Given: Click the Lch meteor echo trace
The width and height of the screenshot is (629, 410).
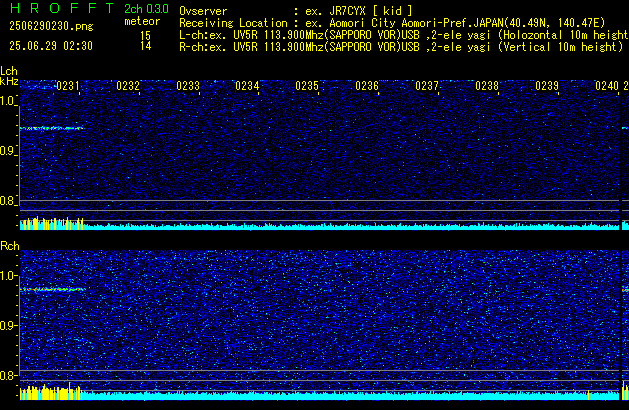Looking at the screenshot, I should tap(52, 128).
